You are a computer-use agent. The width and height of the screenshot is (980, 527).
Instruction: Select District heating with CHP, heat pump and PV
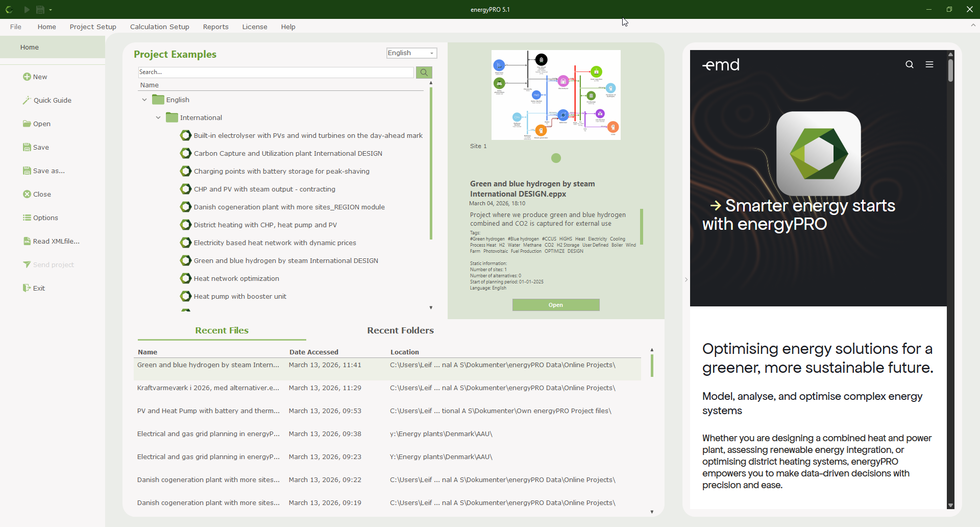tap(265, 225)
